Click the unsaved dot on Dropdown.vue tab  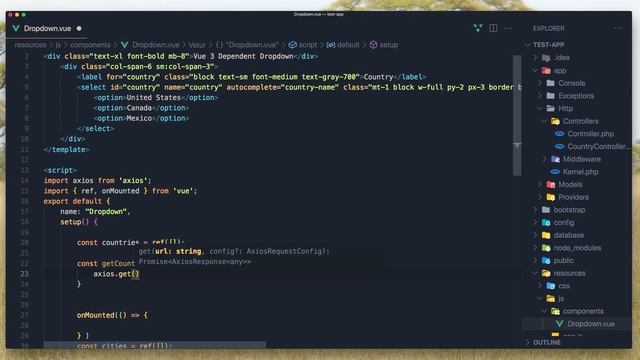(79, 28)
